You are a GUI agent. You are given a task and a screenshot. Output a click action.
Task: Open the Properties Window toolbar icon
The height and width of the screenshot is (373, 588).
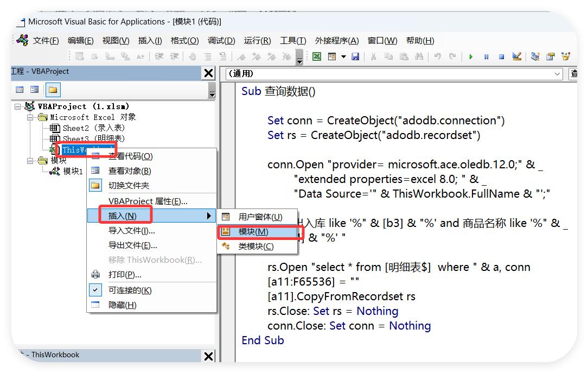pyautogui.click(x=551, y=56)
